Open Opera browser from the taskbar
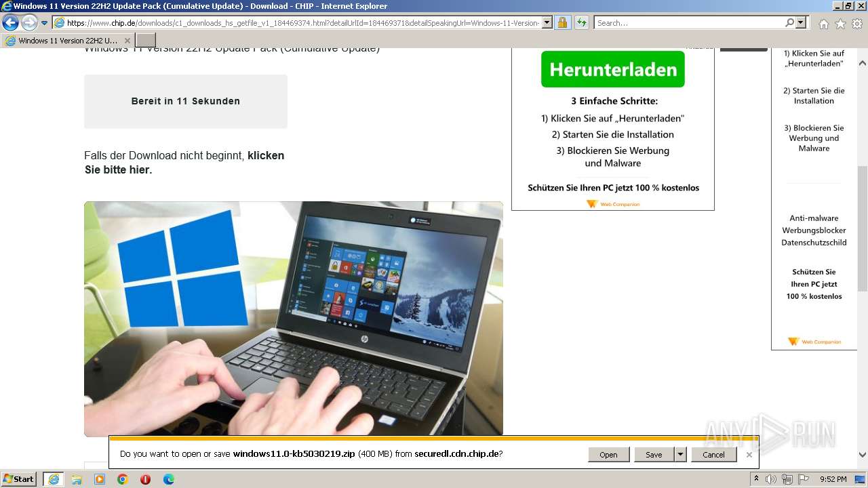The image size is (868, 488). coord(146,479)
